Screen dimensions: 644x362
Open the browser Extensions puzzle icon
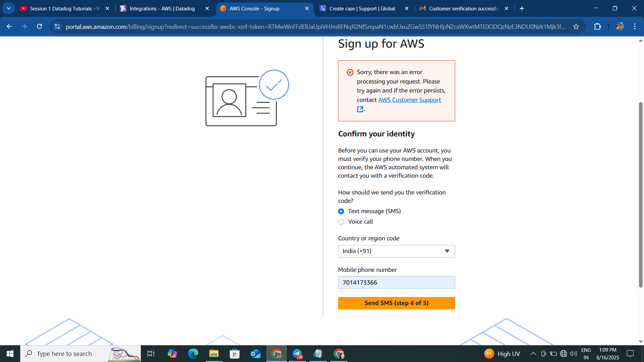(597, 26)
